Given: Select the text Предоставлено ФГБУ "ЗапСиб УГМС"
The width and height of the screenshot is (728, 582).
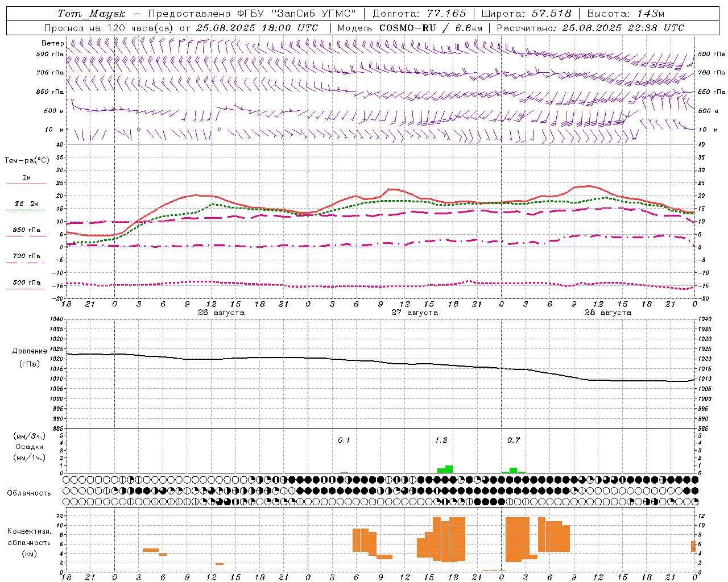Looking at the screenshot, I should coord(252,14).
